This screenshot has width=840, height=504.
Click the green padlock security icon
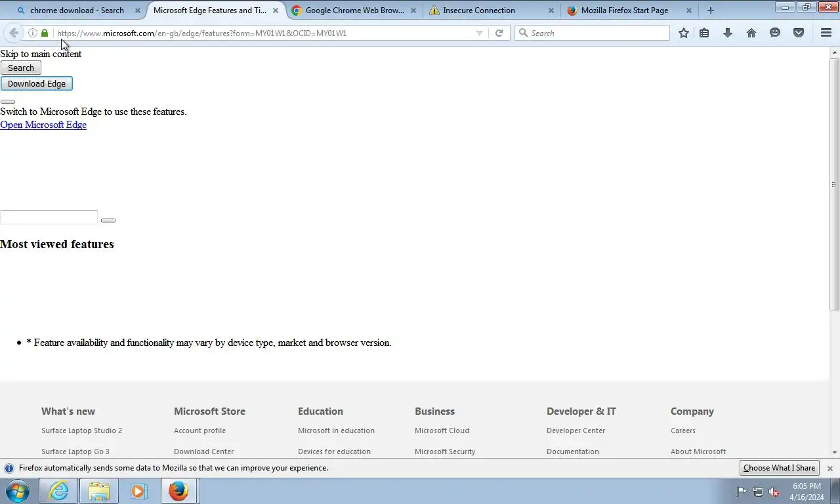[45, 33]
